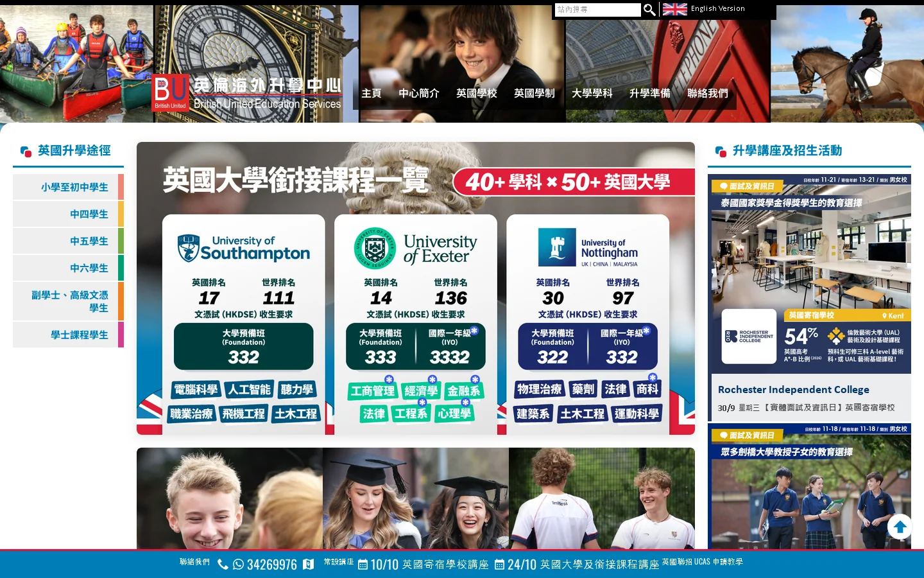Click the calendar icon before 24/10
This screenshot has height=578, width=924.
pos(499,565)
